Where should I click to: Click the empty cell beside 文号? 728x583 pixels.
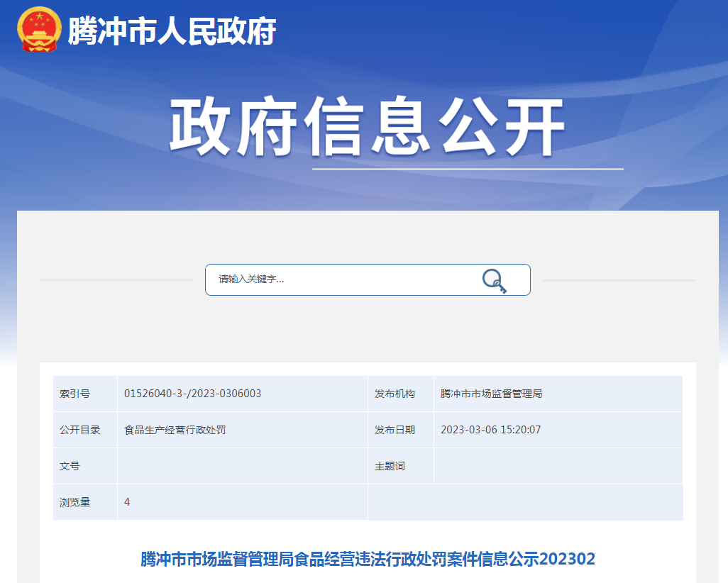(241, 466)
